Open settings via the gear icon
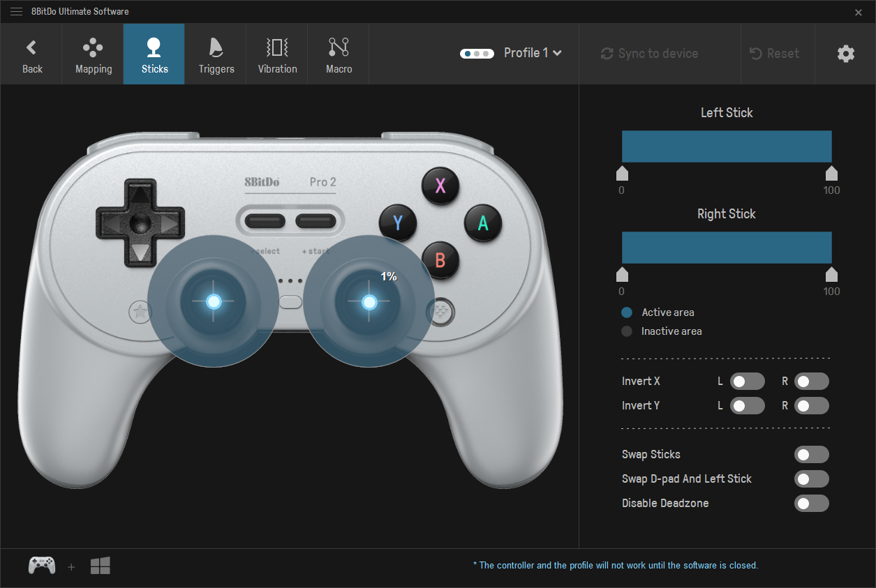 click(845, 54)
